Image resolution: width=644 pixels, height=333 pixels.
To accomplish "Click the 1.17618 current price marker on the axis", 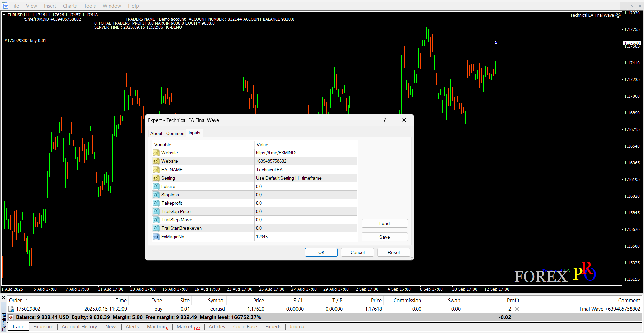I will (x=632, y=43).
